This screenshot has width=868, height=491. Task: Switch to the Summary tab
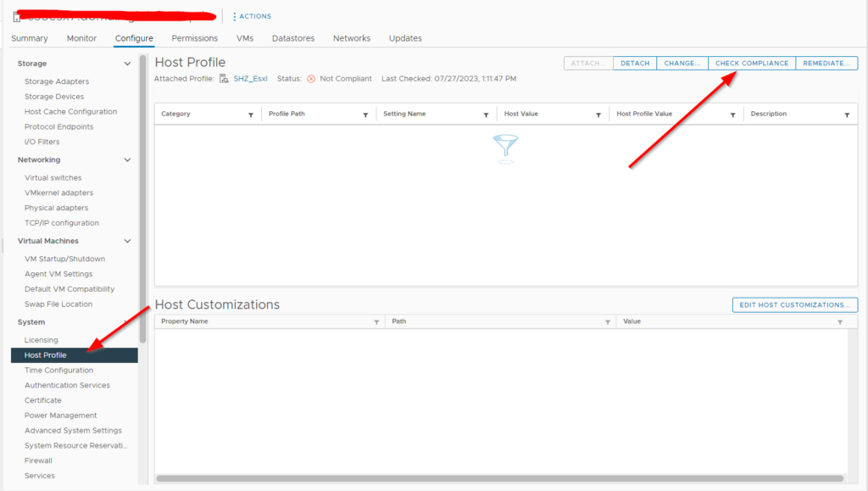(x=30, y=38)
